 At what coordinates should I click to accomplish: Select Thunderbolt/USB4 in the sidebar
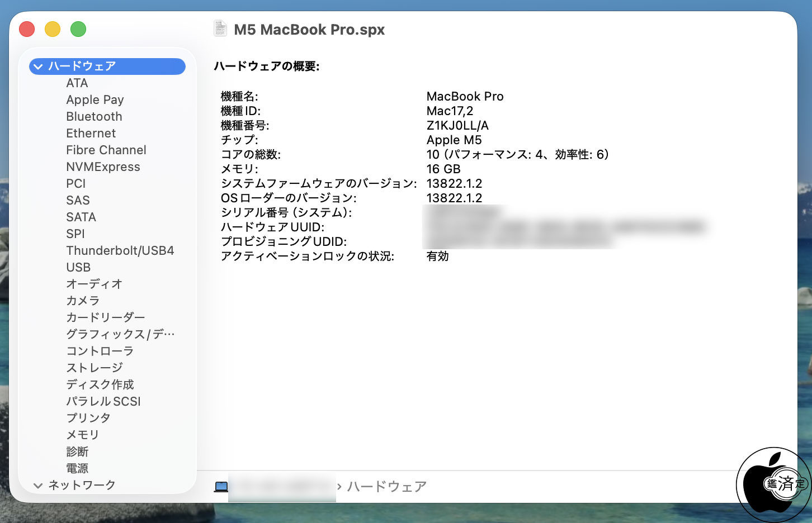(x=120, y=251)
